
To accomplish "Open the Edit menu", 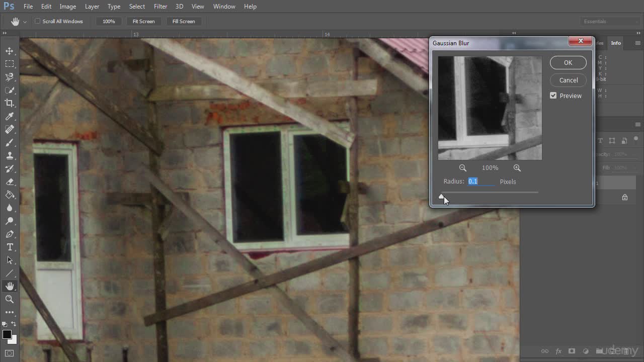I will [x=46, y=6].
